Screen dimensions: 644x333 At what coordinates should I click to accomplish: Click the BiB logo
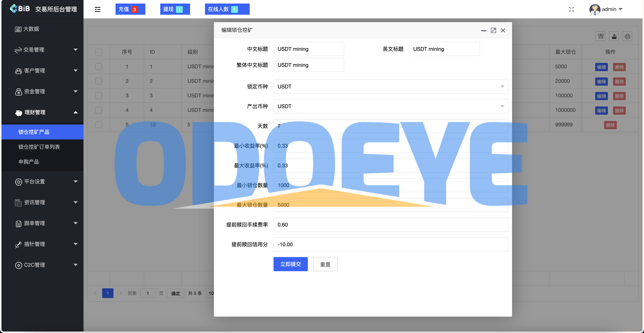coord(20,9)
